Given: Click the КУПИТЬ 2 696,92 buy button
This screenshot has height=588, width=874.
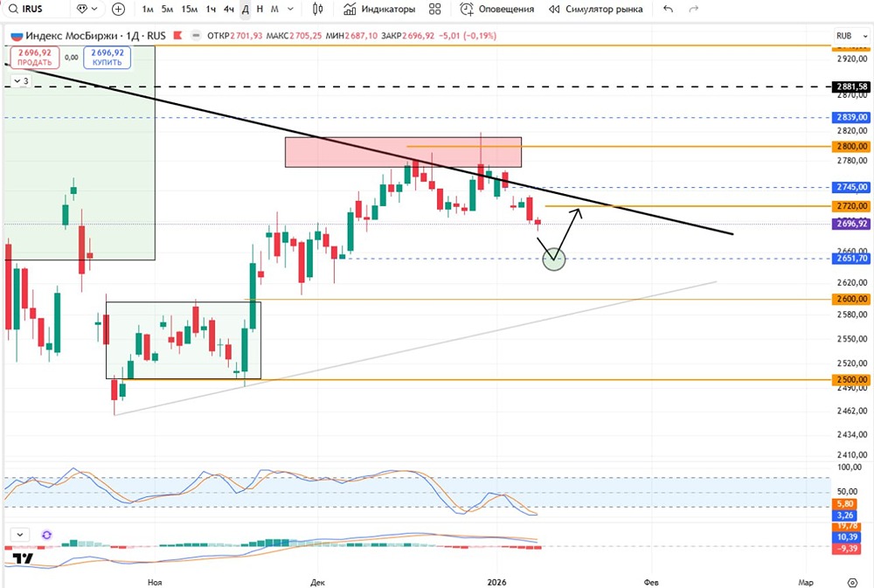Looking at the screenshot, I should (108, 58).
